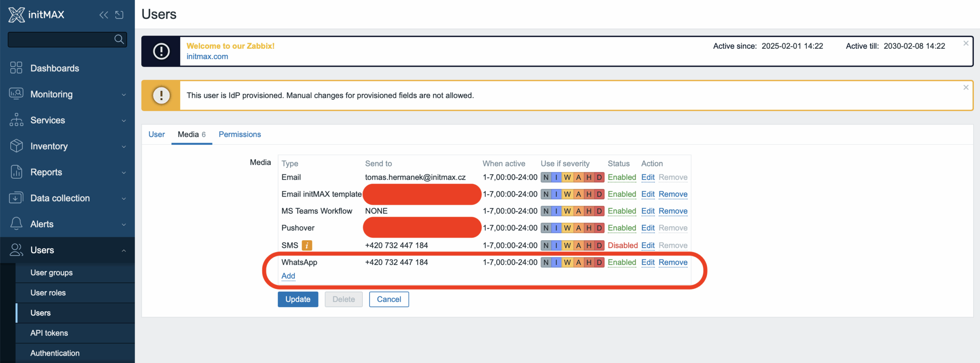The width and height of the screenshot is (980, 363).
Task: Click the Cancel button
Action: (389, 299)
